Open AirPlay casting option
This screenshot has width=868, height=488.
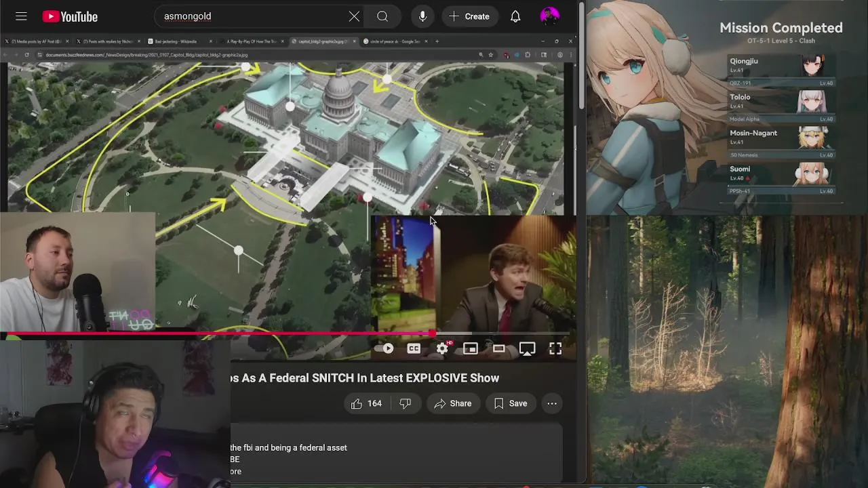pos(527,348)
